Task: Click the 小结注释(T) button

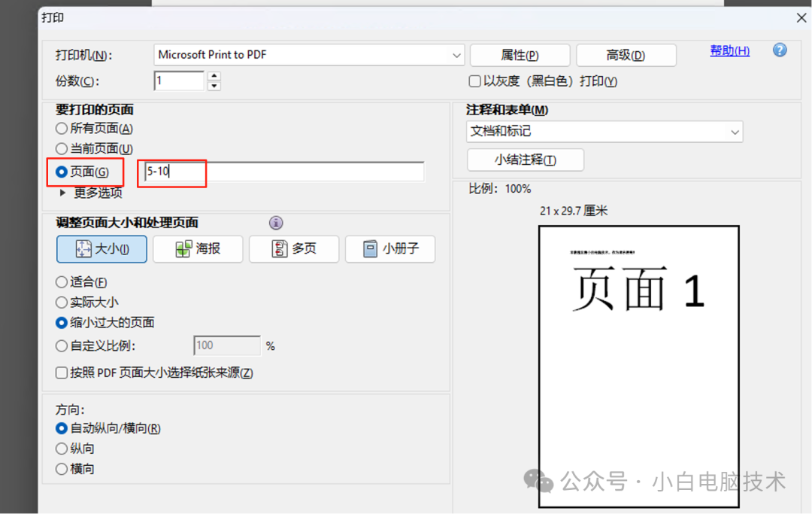Action: pyautogui.click(x=525, y=160)
